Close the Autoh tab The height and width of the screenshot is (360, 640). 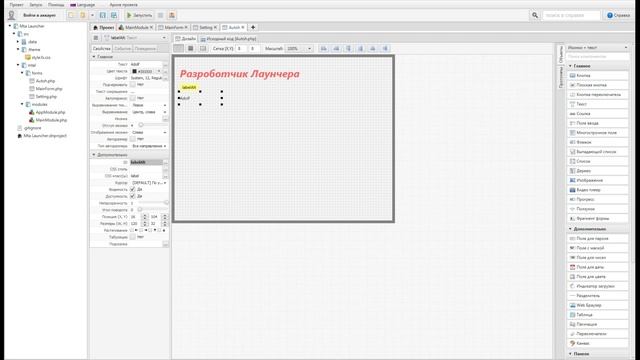click(x=243, y=27)
